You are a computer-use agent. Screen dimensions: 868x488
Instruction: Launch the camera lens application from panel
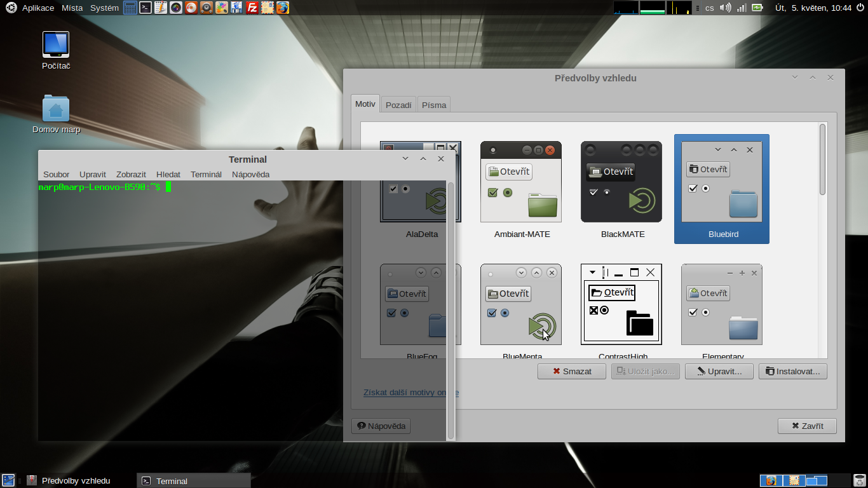pyautogui.click(x=176, y=8)
